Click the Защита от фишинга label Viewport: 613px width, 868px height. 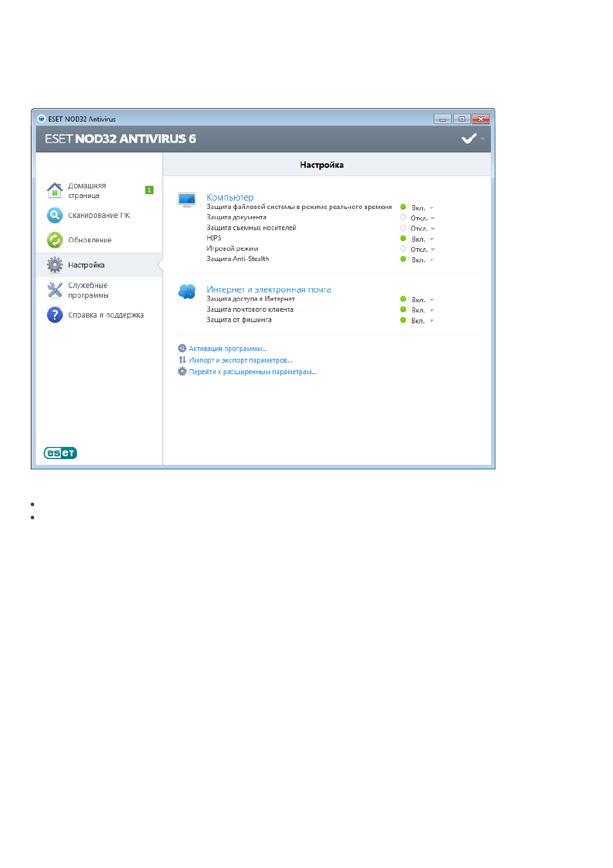(239, 320)
